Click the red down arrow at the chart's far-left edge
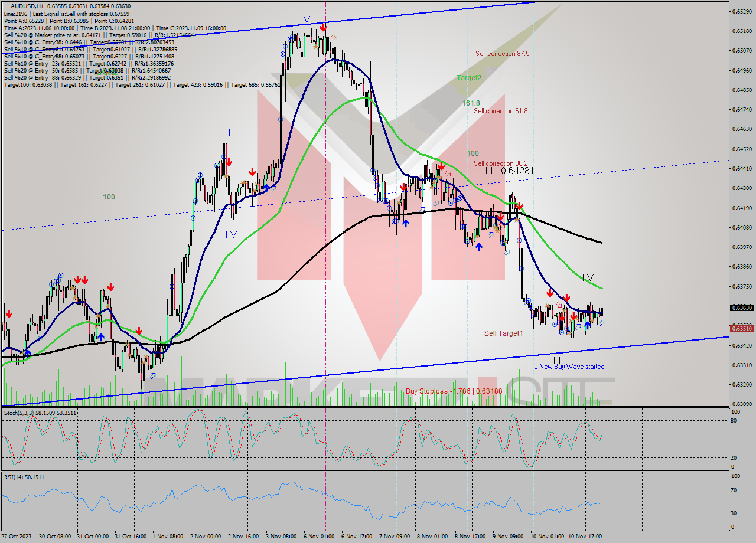756x543 pixels. pyautogui.click(x=8, y=313)
